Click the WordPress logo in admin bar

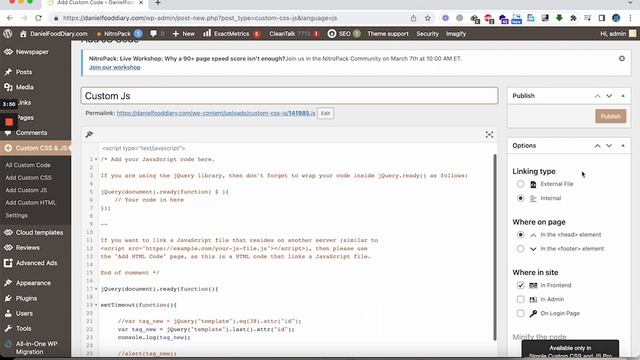(x=8, y=34)
